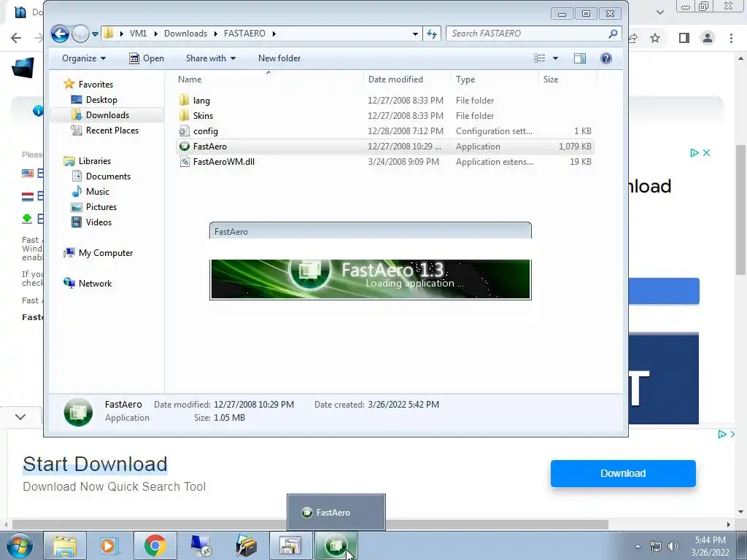Toggle Chrome side panel icon

[684, 38]
